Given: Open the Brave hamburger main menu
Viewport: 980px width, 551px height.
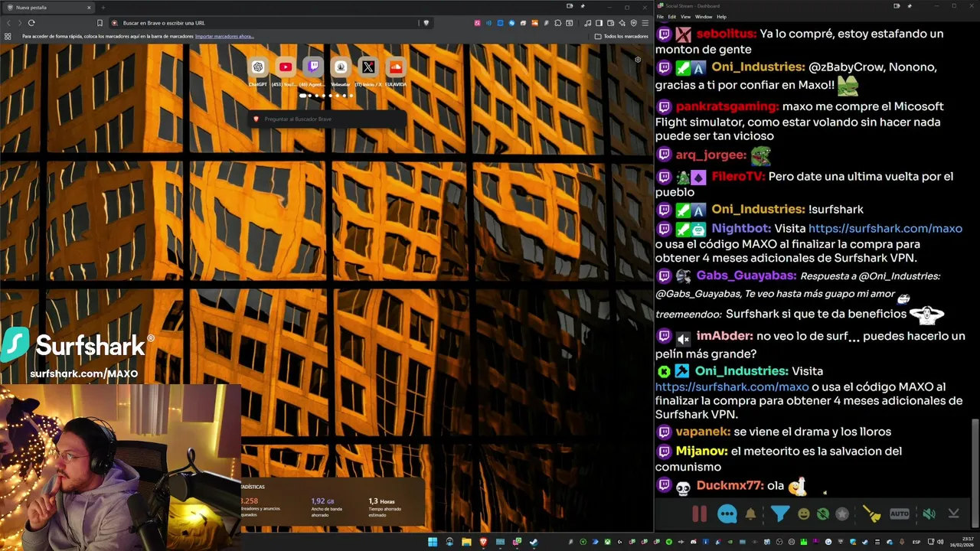Looking at the screenshot, I should [x=645, y=23].
